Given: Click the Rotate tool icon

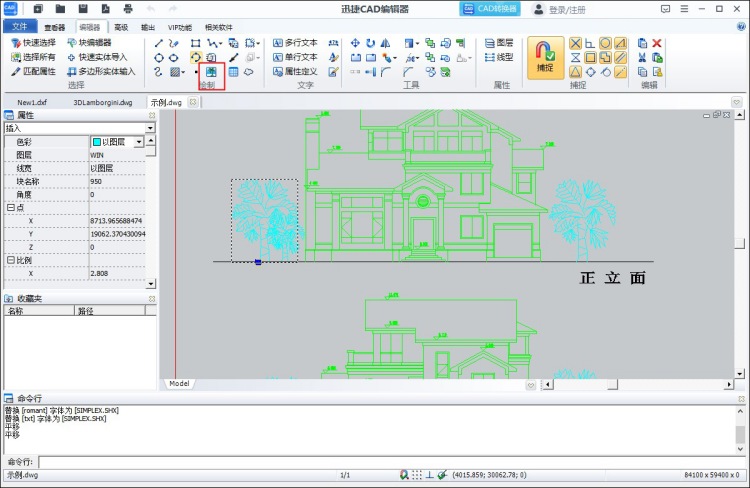Looking at the screenshot, I should pyautogui.click(x=371, y=44).
